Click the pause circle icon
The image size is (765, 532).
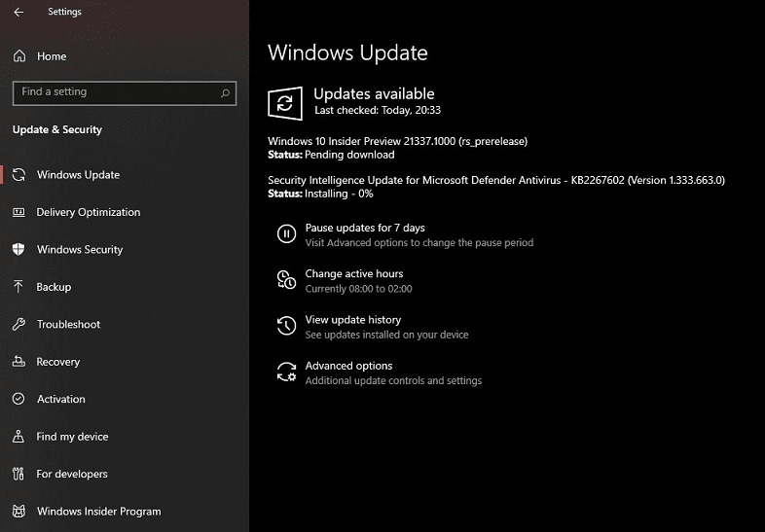[x=286, y=233]
